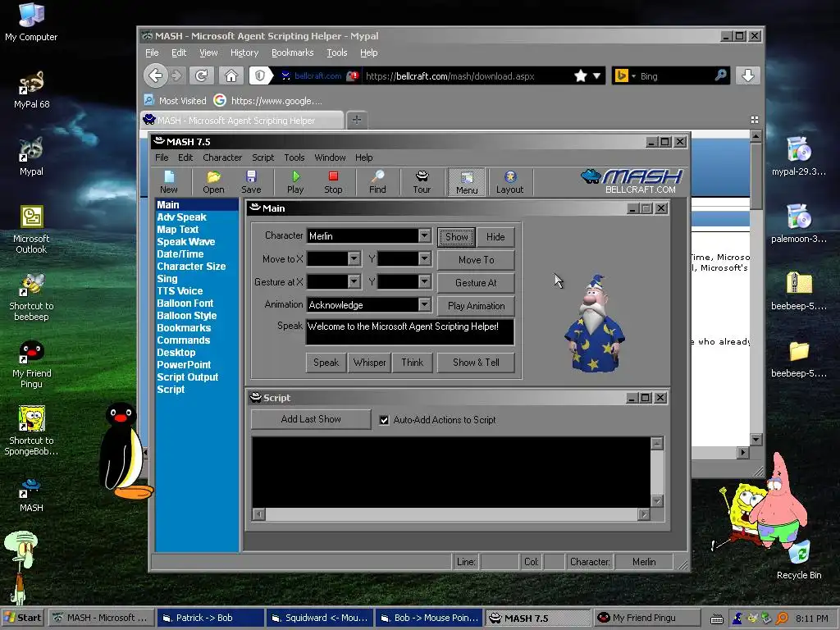Click the MASH Bellcraft.com logo
The width and height of the screenshot is (840, 630).
(632, 181)
